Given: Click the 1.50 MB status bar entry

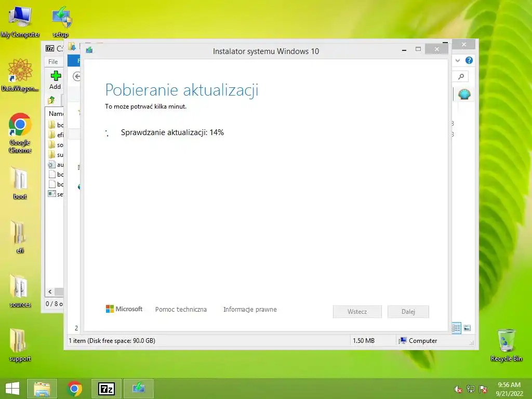Looking at the screenshot, I should tap(364, 341).
